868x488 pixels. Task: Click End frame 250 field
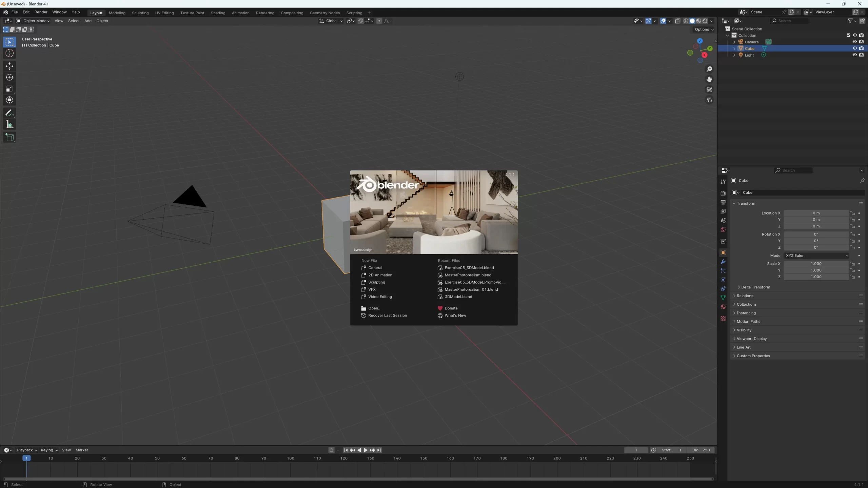(701, 450)
